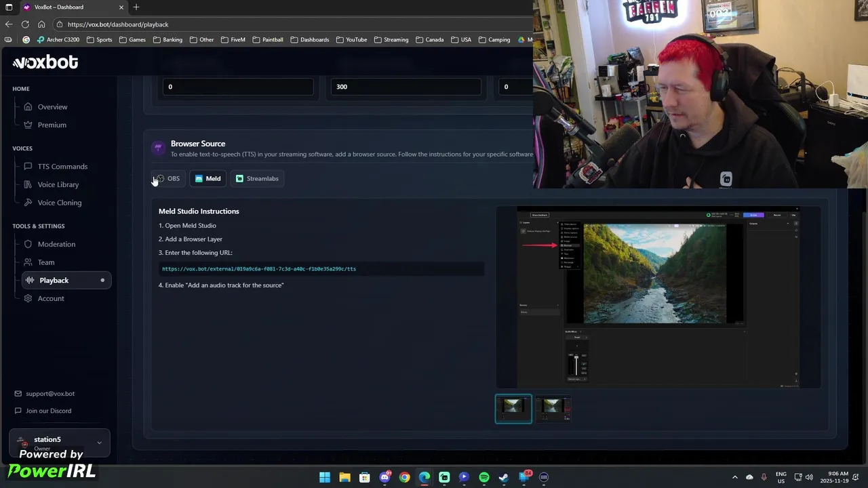Select the Playback sidebar item
This screenshot has width=868, height=488.
66,280
